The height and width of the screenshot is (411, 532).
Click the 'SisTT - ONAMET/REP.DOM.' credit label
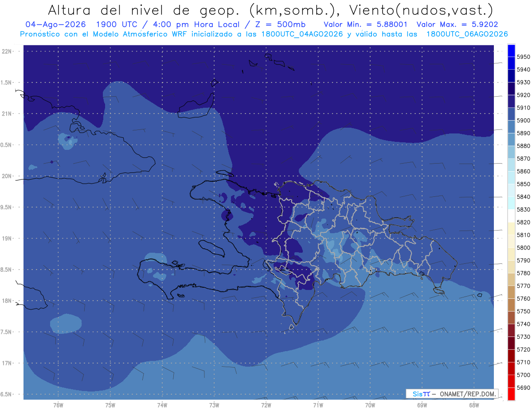[x=452, y=394]
